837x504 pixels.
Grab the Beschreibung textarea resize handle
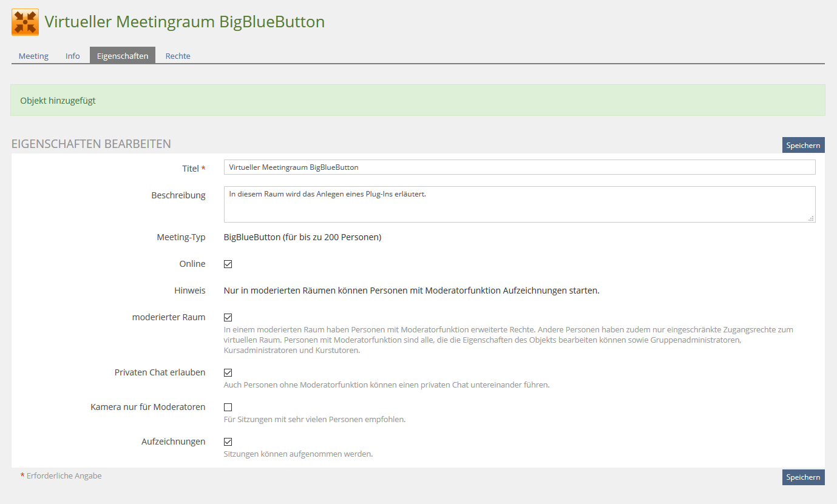tap(811, 218)
